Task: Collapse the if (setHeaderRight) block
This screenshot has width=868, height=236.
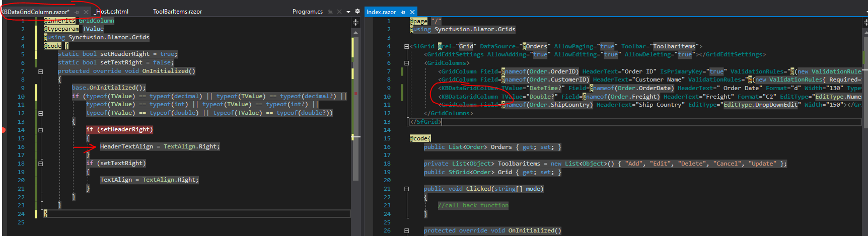Action: [41, 130]
